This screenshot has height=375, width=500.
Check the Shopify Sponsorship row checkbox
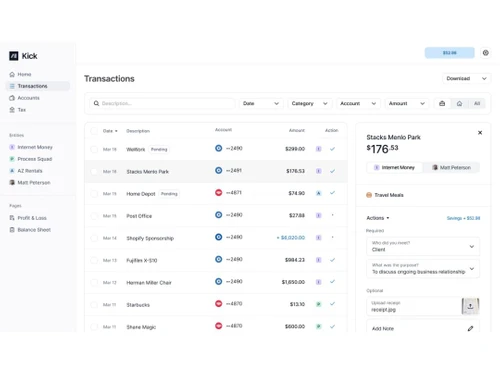(94, 238)
